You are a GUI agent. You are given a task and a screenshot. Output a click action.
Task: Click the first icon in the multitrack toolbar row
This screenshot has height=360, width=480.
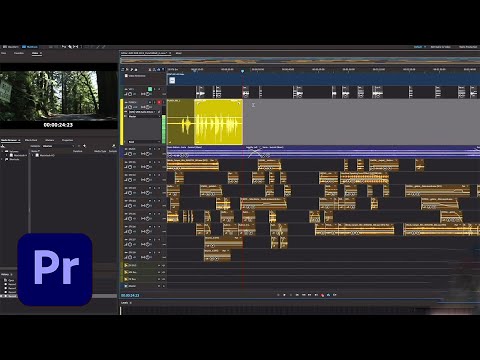tap(123, 70)
